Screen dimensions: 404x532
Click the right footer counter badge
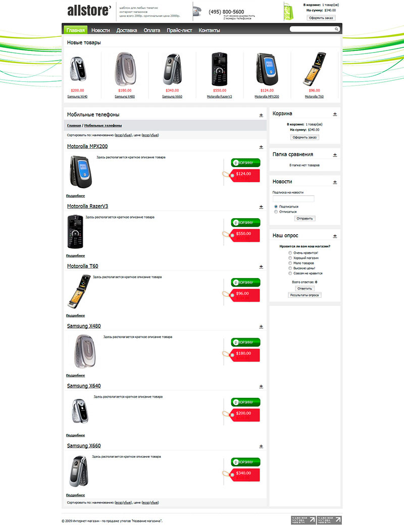[329, 520]
